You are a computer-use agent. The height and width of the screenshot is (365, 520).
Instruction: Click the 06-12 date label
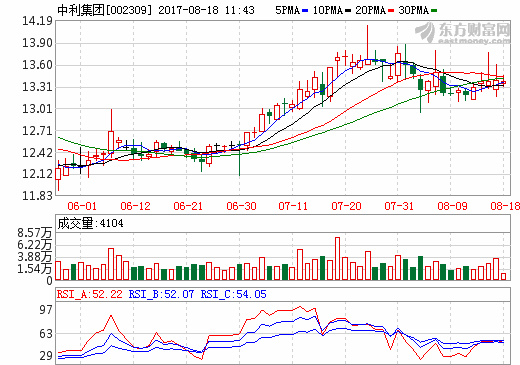click(135, 206)
